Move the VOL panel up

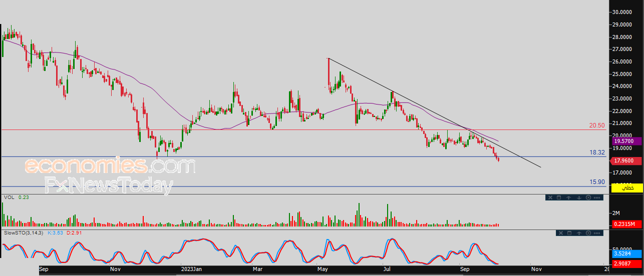tap(569, 197)
